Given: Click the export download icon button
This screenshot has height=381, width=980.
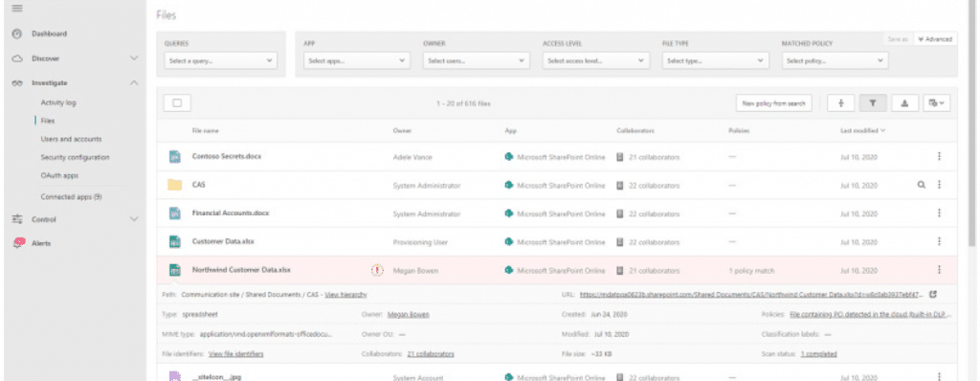Looking at the screenshot, I should (x=904, y=103).
